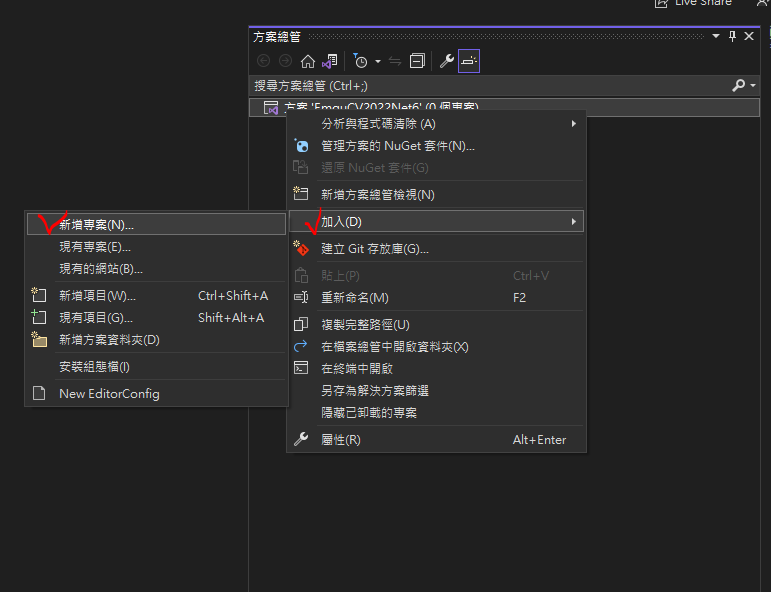Image resolution: width=771 pixels, height=592 pixels.
Task: Choose New EditorConfig
Action: click(x=156, y=394)
